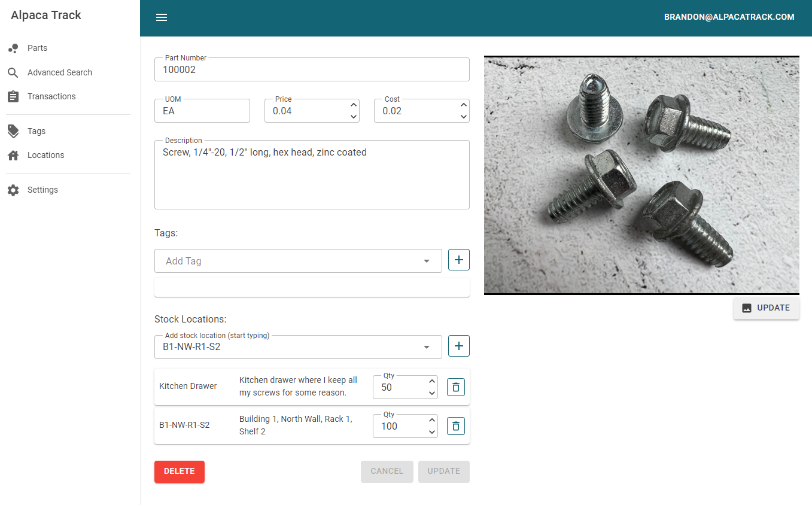
Task: Click the Advanced Search magnifier icon
Action: point(13,72)
